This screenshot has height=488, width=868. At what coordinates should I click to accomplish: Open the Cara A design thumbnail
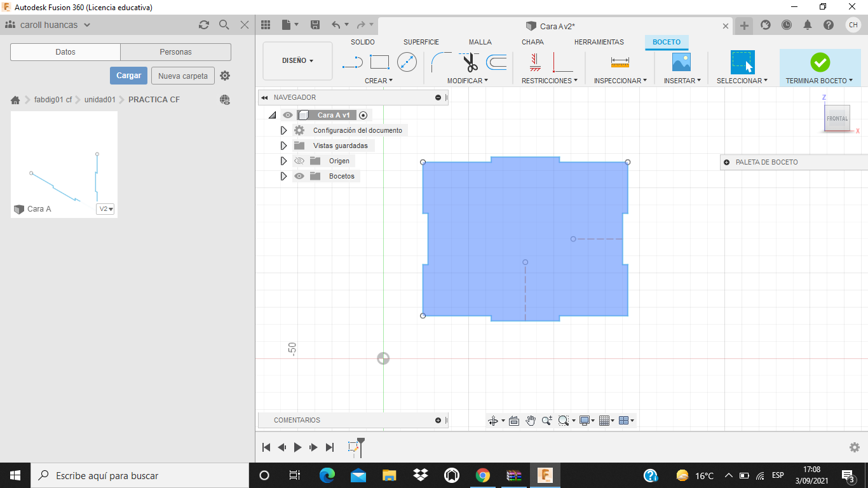click(x=64, y=165)
